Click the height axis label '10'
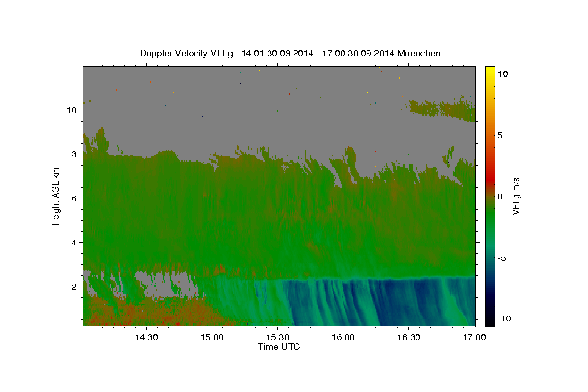This screenshot has width=588, height=392. [x=72, y=110]
